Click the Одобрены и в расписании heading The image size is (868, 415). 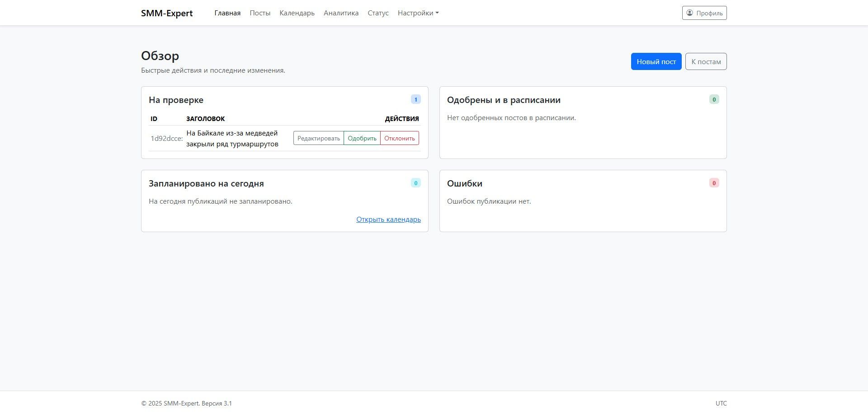504,100
